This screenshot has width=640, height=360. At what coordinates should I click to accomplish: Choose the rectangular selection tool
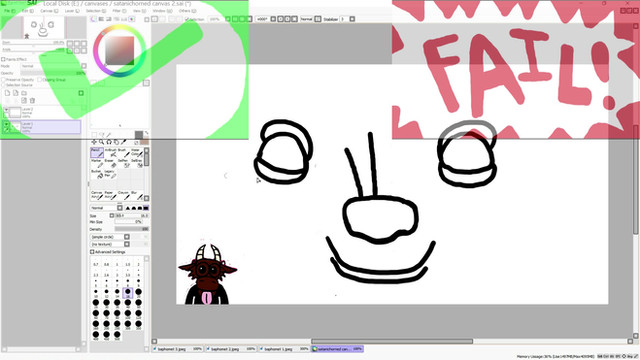94,134
